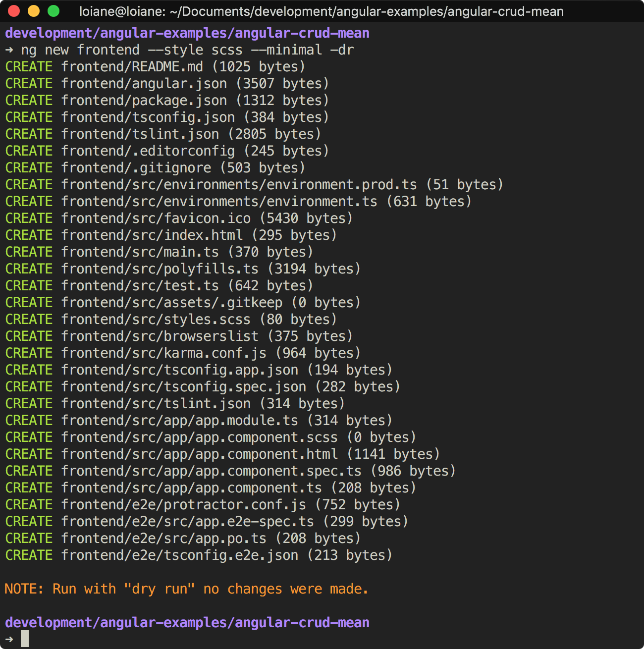Image resolution: width=644 pixels, height=649 pixels.
Task: Click the frontend/src/tsconfig.spec.json line
Action: (x=203, y=387)
